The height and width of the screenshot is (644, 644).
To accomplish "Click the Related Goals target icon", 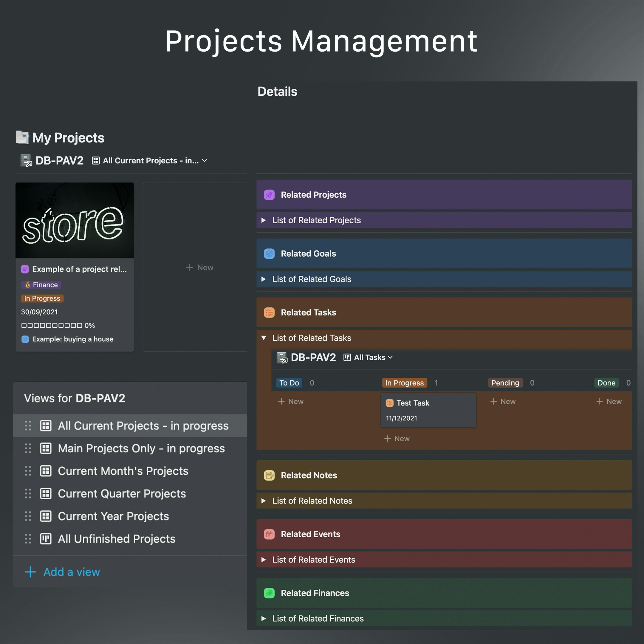I will tap(269, 253).
